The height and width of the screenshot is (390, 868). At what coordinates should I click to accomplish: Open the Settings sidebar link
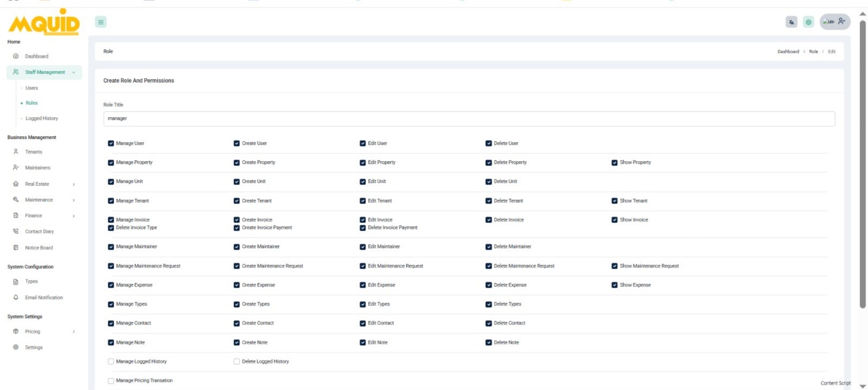pos(34,347)
